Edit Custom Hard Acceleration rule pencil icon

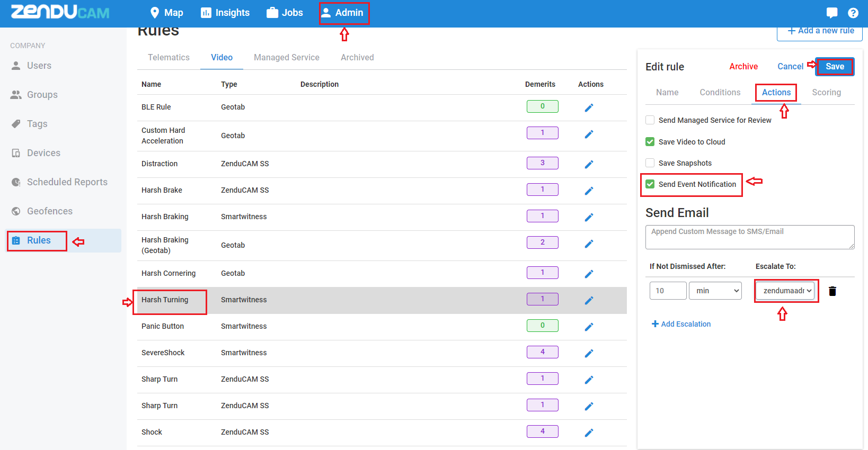[x=589, y=134]
